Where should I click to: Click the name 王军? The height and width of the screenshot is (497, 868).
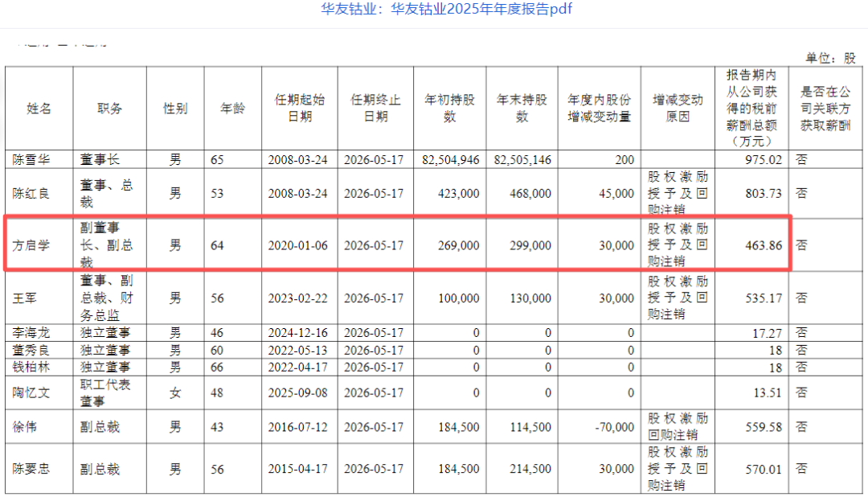[24, 298]
